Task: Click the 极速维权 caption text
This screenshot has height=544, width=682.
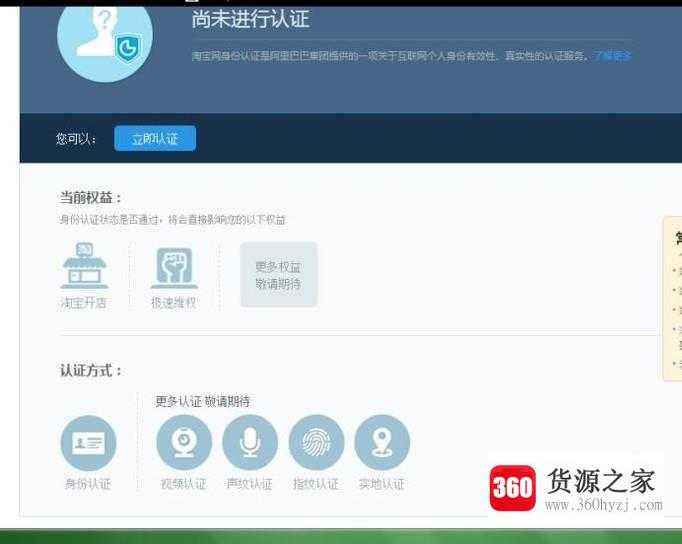Action: point(174,303)
